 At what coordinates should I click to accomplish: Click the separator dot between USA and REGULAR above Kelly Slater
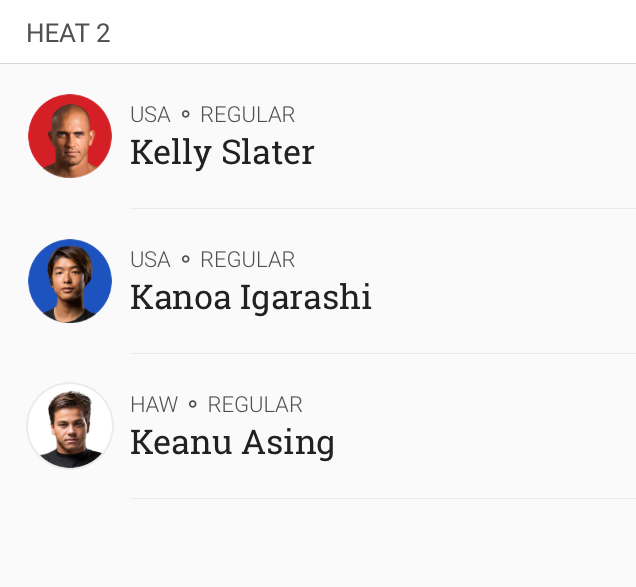185,115
